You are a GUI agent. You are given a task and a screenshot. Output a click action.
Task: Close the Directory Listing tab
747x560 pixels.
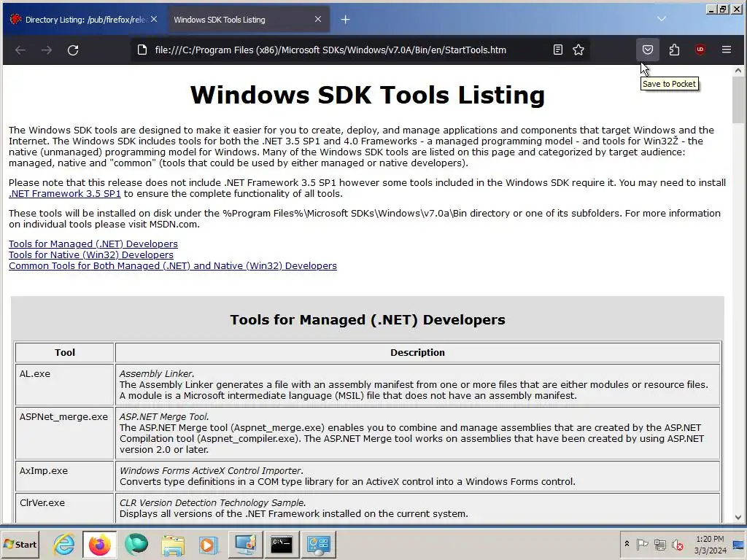click(x=153, y=20)
